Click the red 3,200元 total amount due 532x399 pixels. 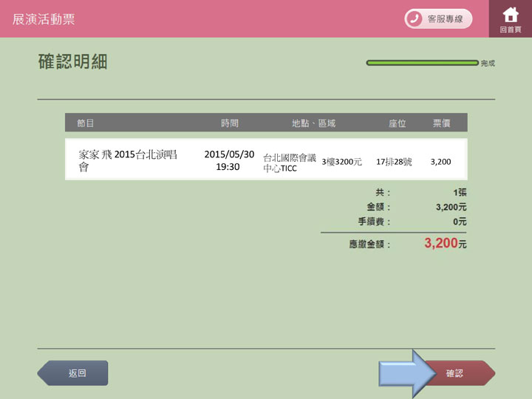pos(445,244)
